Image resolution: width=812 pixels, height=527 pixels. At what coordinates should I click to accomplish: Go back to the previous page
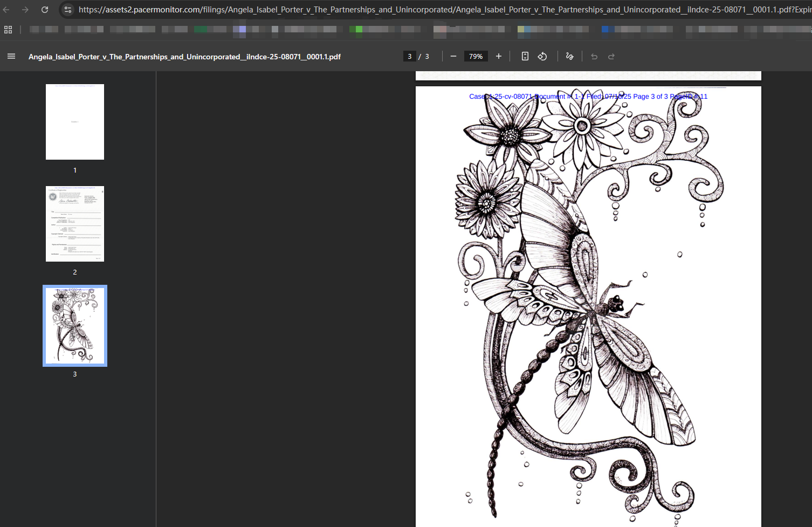click(x=6, y=10)
